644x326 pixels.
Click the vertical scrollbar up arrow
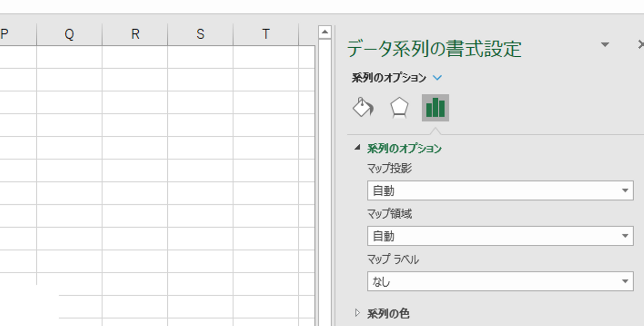pyautogui.click(x=325, y=32)
